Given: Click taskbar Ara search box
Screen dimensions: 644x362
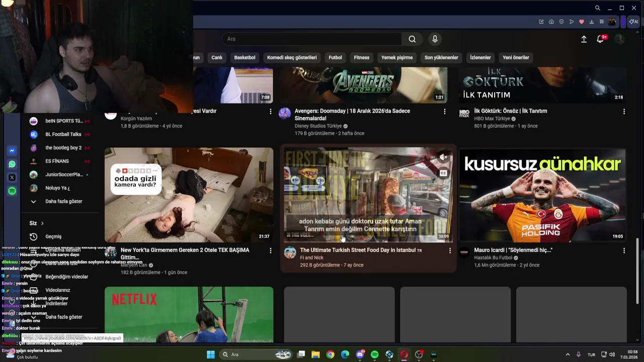Looking at the screenshot, I should coord(256,354).
